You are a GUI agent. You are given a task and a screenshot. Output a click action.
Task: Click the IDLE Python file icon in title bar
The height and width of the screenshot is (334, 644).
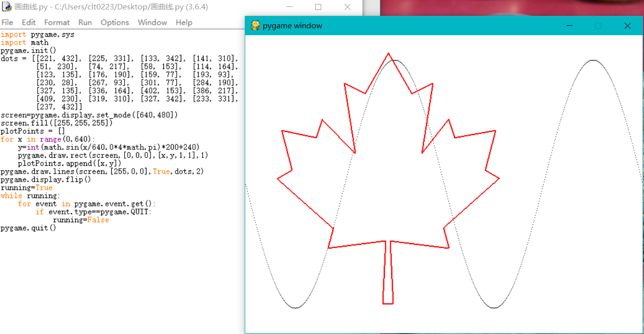(6, 7)
